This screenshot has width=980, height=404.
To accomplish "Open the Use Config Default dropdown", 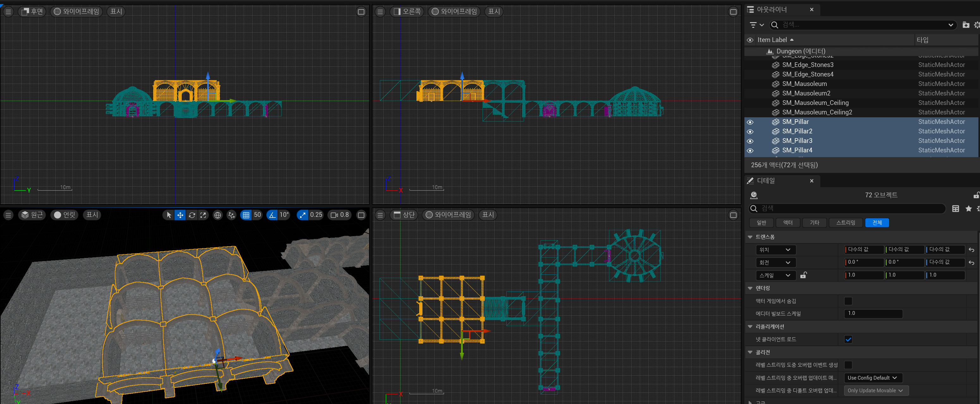I will pyautogui.click(x=872, y=378).
